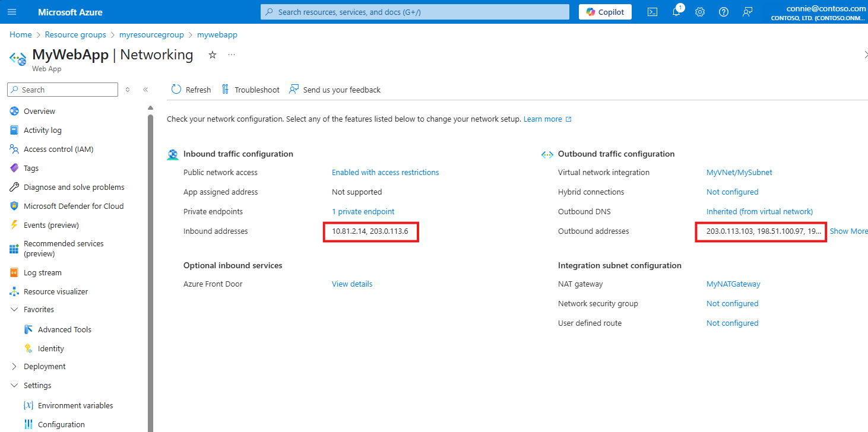Click the Troubleshoot toolbar button
The image size is (868, 432).
click(x=250, y=90)
